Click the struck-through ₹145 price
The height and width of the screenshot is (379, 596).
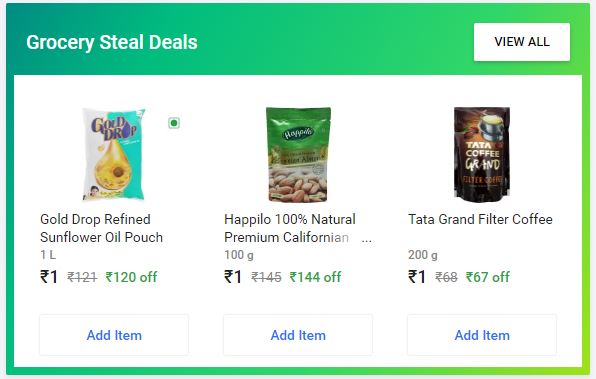tap(266, 277)
